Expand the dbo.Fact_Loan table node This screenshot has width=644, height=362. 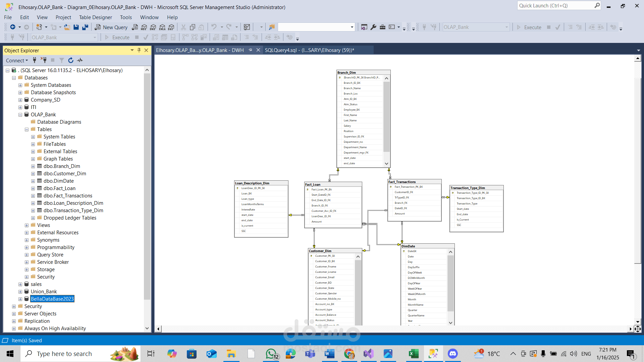pos(33,188)
